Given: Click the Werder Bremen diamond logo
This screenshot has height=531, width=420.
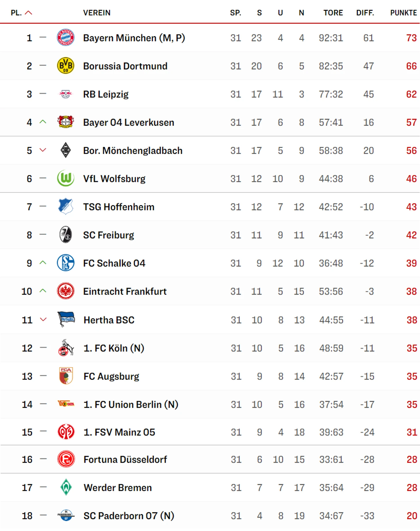Looking at the screenshot, I should [x=66, y=487].
